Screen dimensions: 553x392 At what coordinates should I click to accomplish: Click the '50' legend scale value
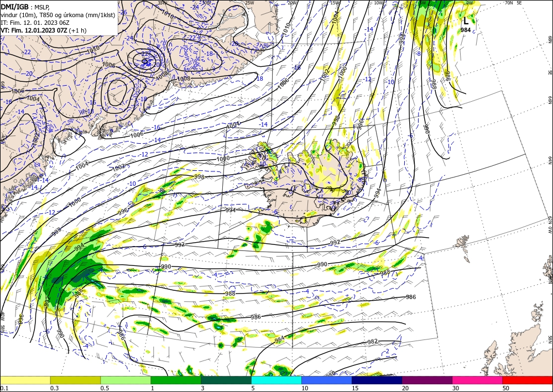pos(506,388)
